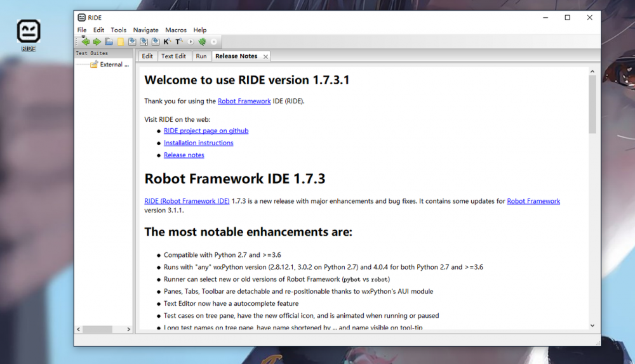Open Search Keywords with the K icon
This screenshot has width=635, height=364.
[167, 42]
